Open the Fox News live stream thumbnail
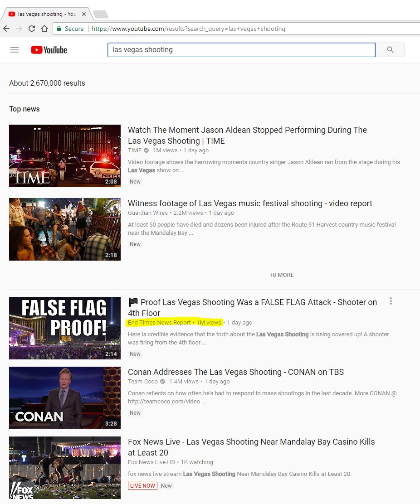 [65, 468]
